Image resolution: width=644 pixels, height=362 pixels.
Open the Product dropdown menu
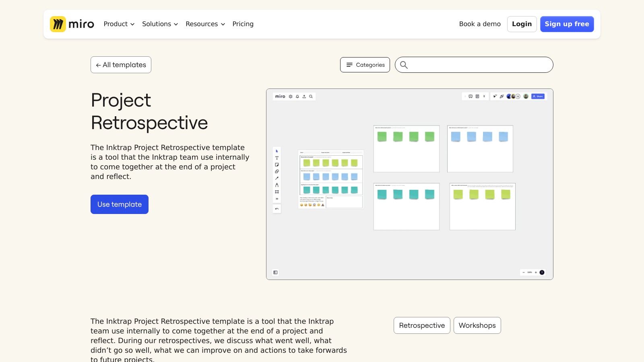pos(119,24)
